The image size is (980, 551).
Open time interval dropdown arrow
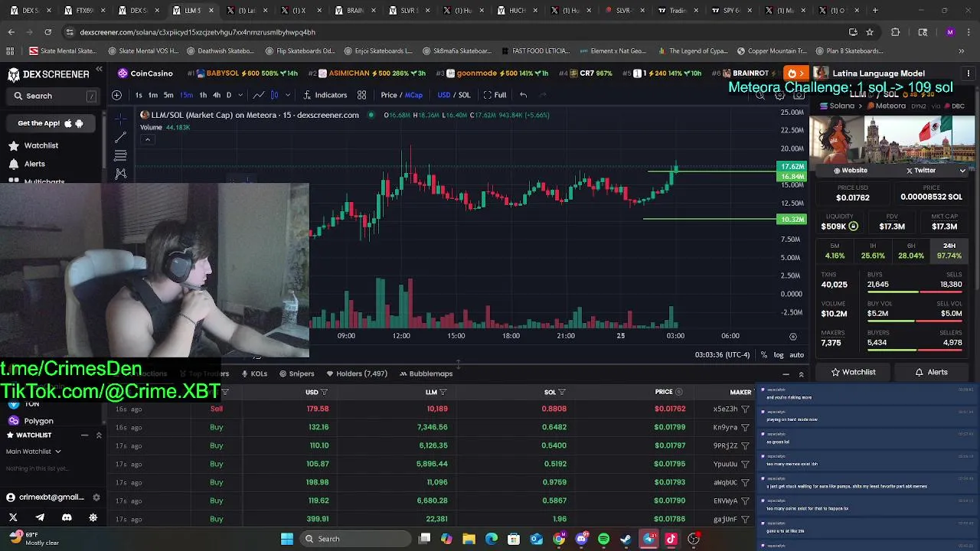pyautogui.click(x=240, y=95)
